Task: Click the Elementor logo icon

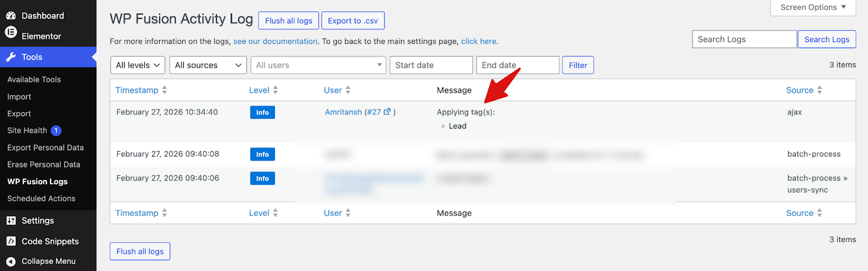Action: (11, 33)
